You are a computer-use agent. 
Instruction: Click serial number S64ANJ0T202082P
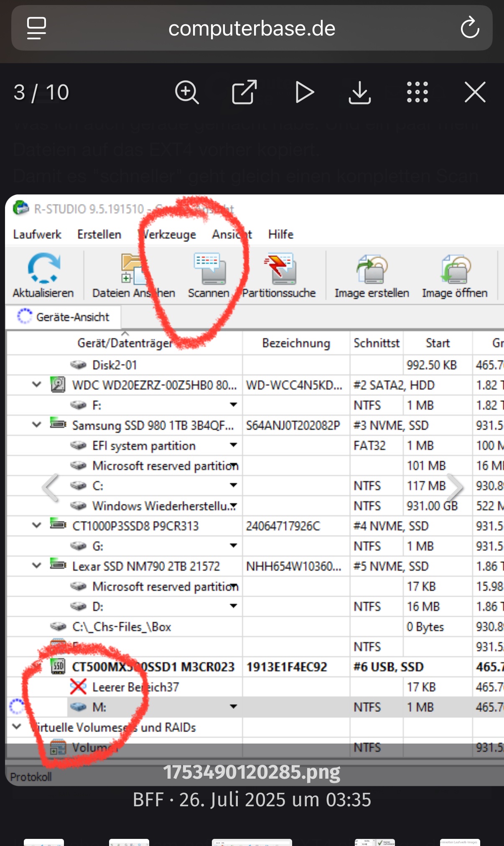[293, 425]
